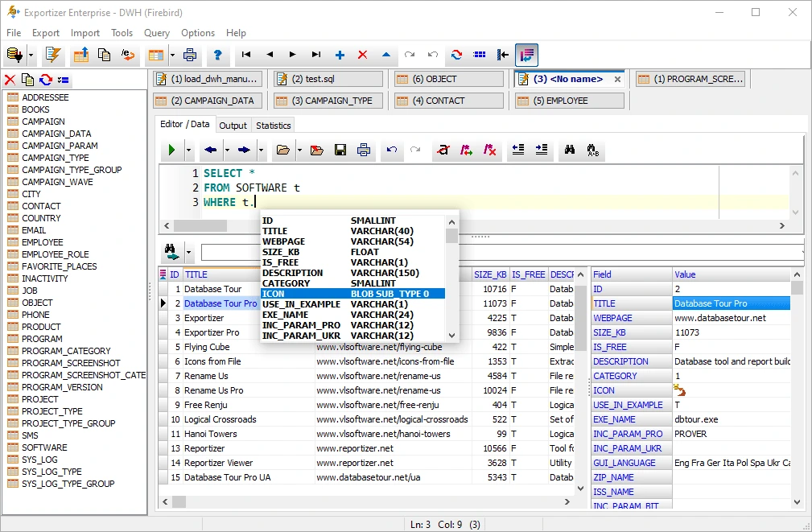812x532 pixels.
Task: Click the SIZE_KB column header
Action: coord(490,274)
